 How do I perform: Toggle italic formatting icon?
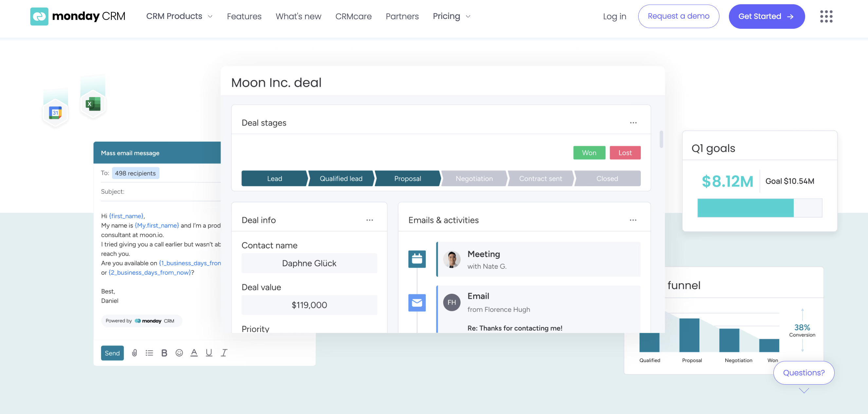point(224,353)
